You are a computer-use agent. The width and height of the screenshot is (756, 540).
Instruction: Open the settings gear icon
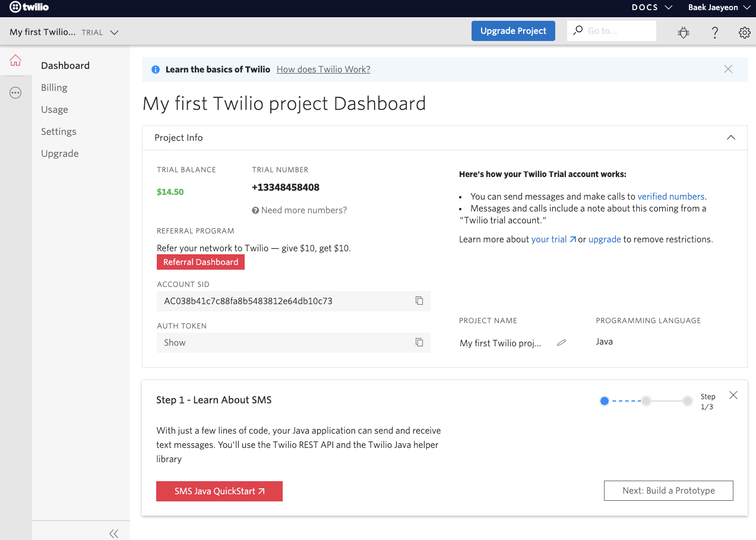[x=744, y=33]
